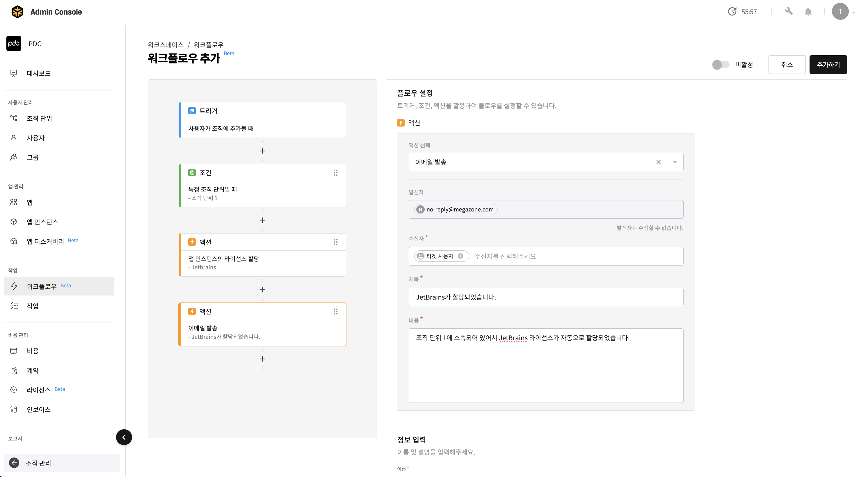Image resolution: width=868 pixels, height=477 pixels.
Task: Remove 타겟 사용자 recipient chip
Action: pyautogui.click(x=460, y=256)
